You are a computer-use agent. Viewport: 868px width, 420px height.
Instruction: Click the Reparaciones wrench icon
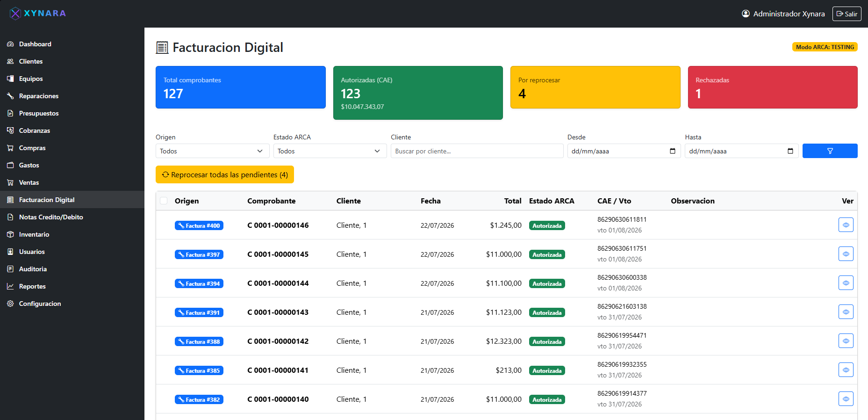(x=10, y=96)
